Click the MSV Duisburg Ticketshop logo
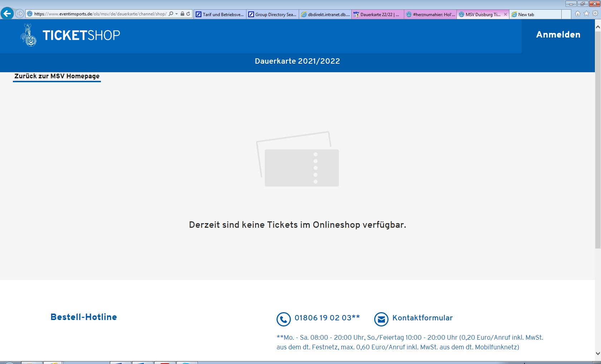 [70, 35]
